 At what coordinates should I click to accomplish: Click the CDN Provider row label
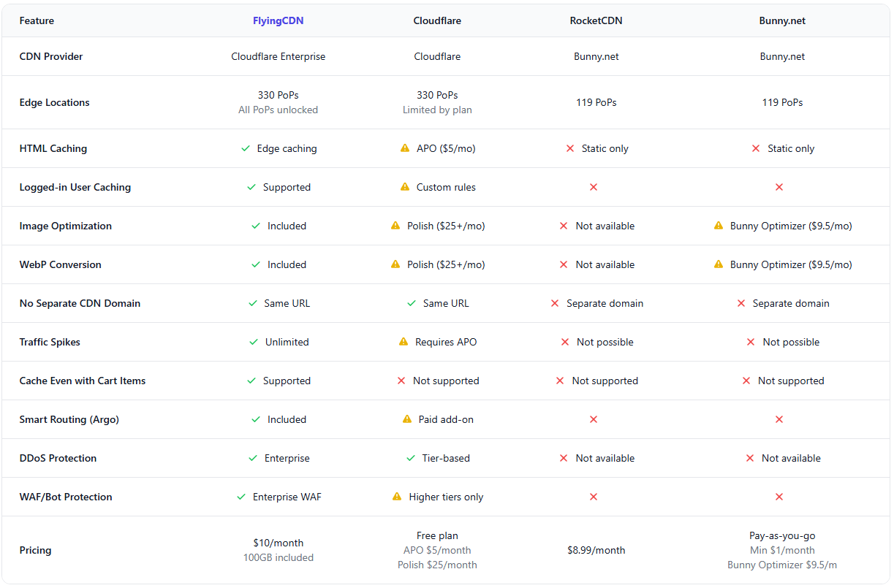(x=51, y=56)
